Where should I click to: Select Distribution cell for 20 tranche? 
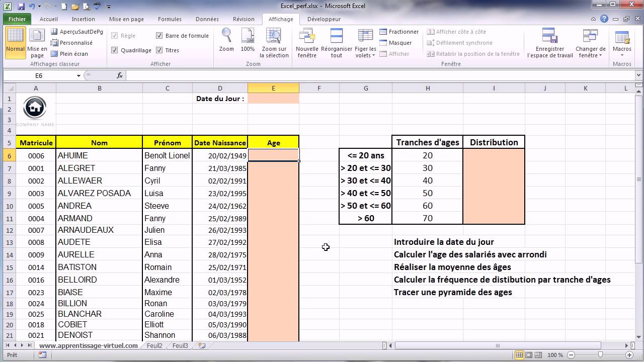494,155
